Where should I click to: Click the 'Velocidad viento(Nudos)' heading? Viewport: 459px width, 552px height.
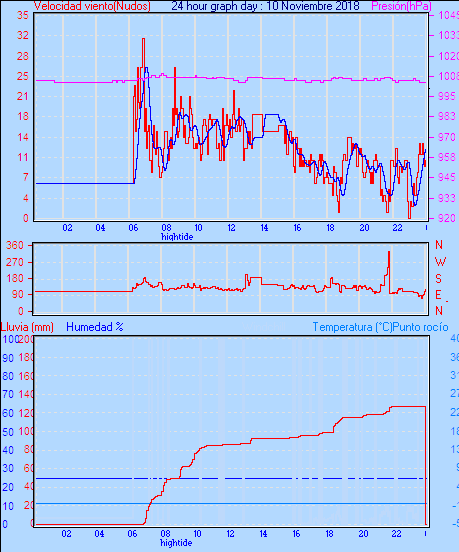click(92, 6)
